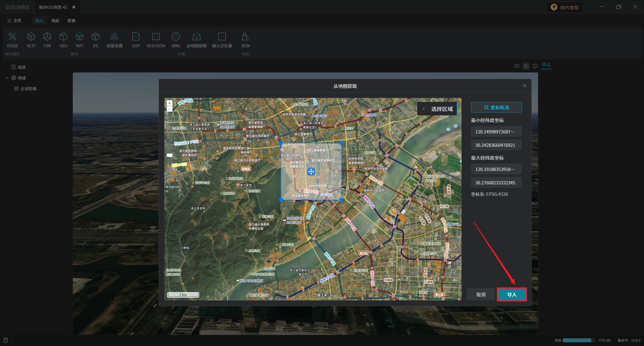Switch to the 地形 ribbon tab

(55, 21)
